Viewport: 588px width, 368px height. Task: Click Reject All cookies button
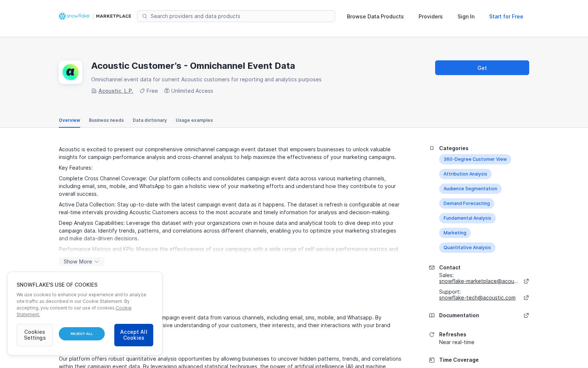click(x=82, y=334)
